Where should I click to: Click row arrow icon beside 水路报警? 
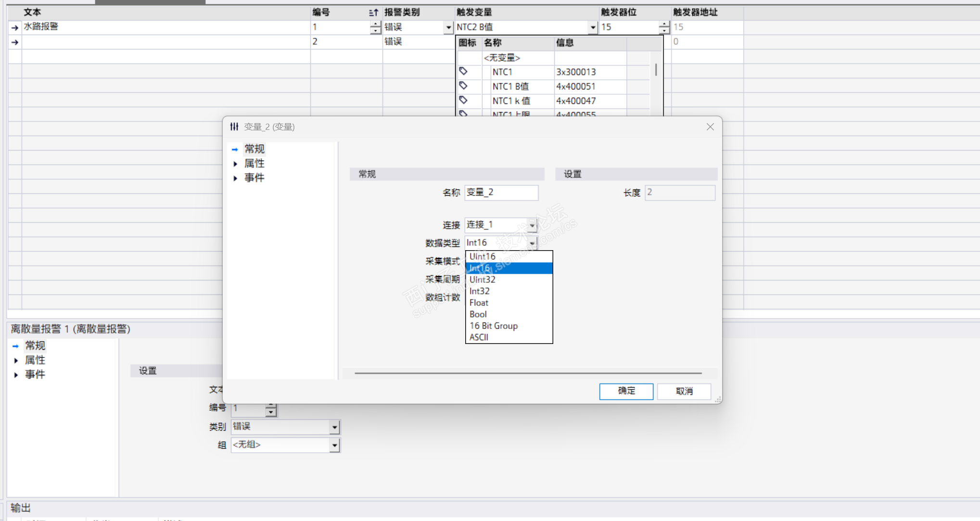(14, 27)
